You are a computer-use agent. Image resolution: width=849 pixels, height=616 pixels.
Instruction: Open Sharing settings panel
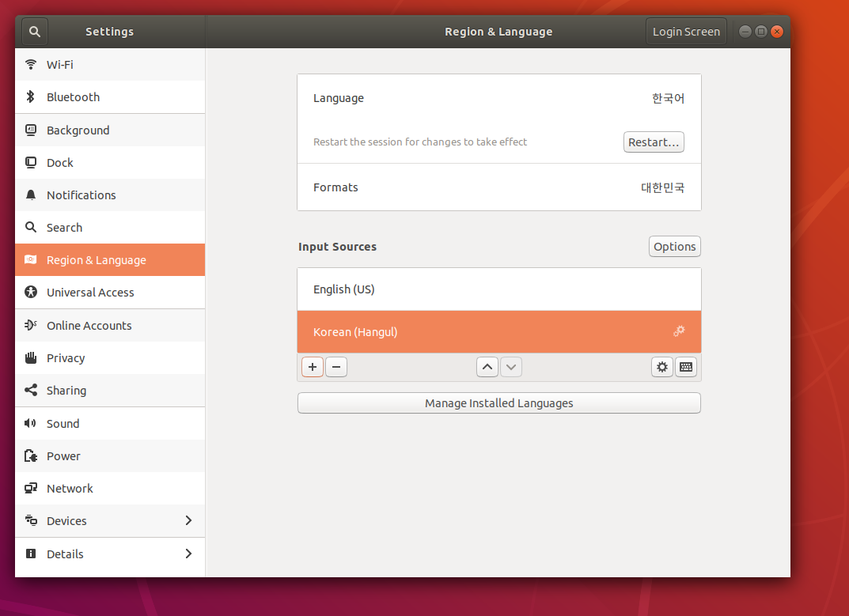click(110, 391)
